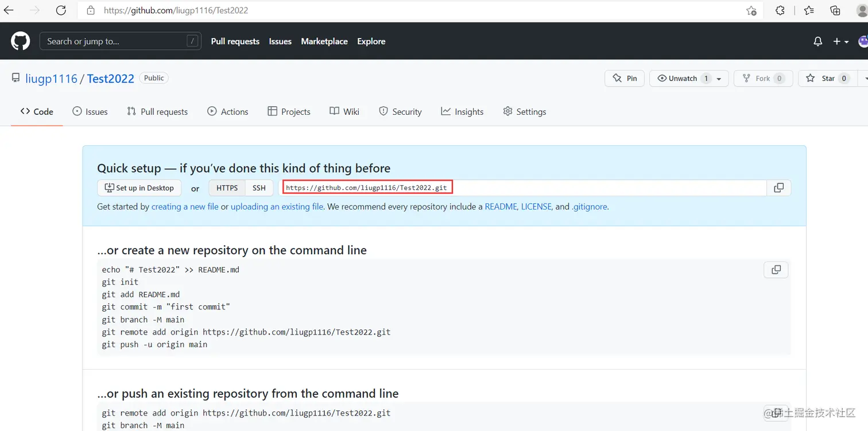
Task: Open notifications bell icon
Action: point(818,41)
